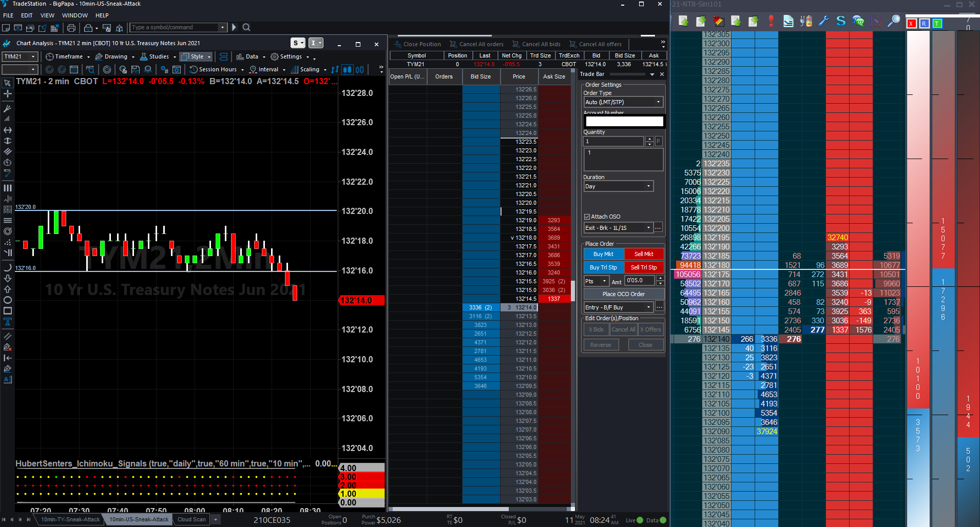
Task: Open the Session Hours dropdown
Action: tap(217, 69)
